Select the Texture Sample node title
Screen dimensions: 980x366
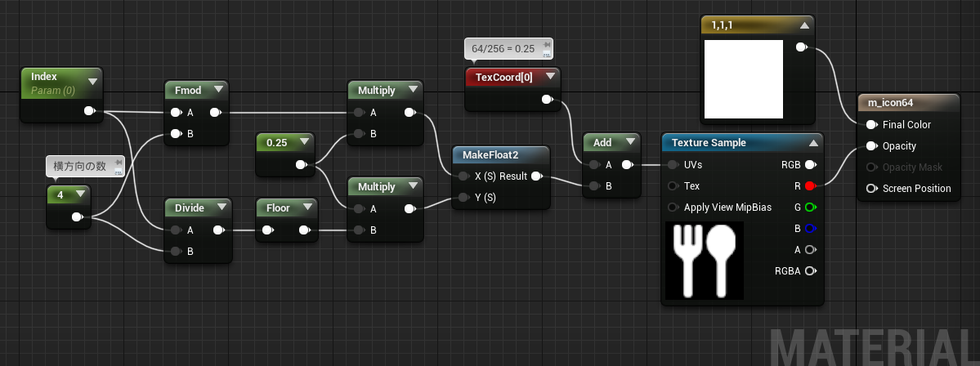click(x=709, y=142)
